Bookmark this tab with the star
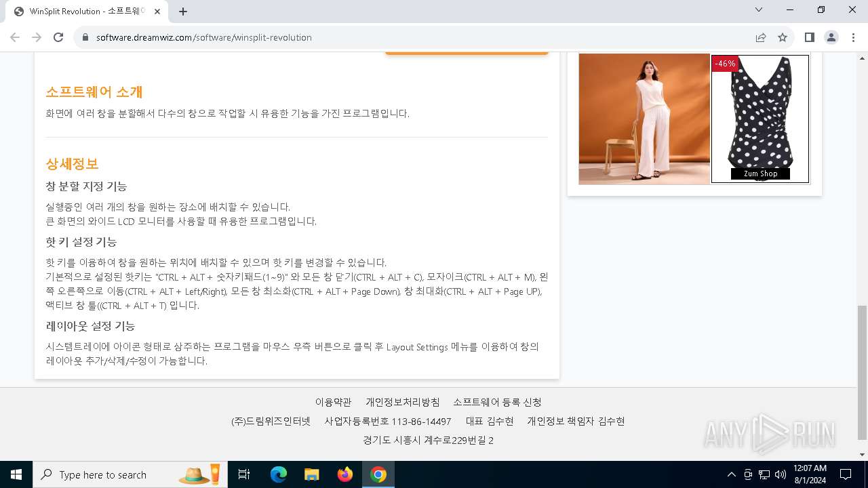The image size is (868, 488). [x=783, y=37]
